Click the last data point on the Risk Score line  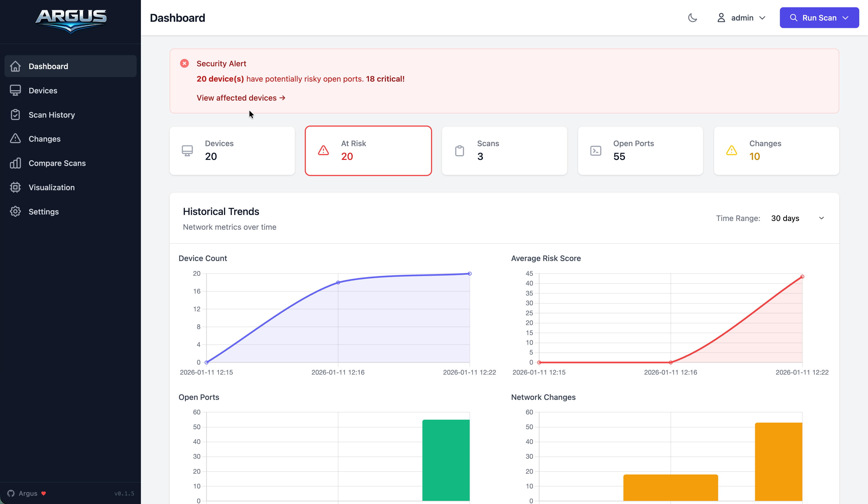coord(802,277)
